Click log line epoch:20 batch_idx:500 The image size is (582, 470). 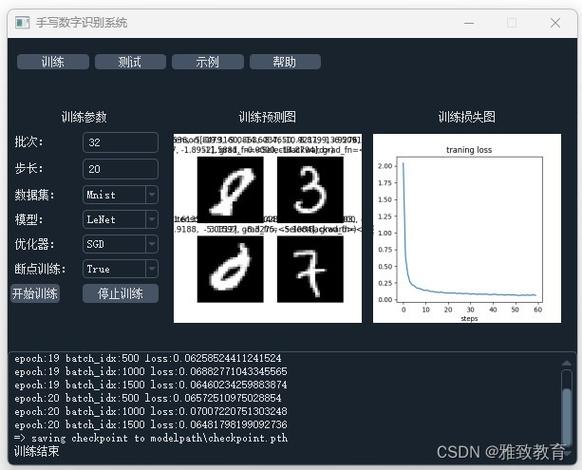click(x=148, y=398)
